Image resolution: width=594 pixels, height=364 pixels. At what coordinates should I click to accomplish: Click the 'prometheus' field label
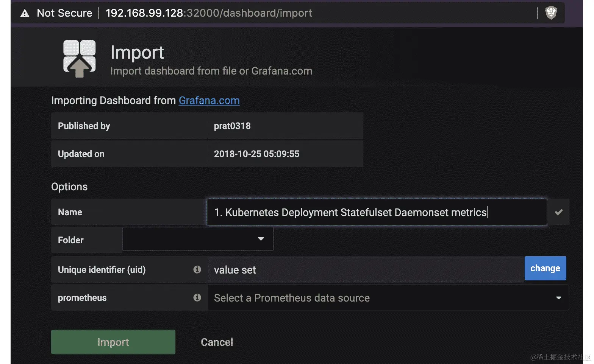(82, 298)
